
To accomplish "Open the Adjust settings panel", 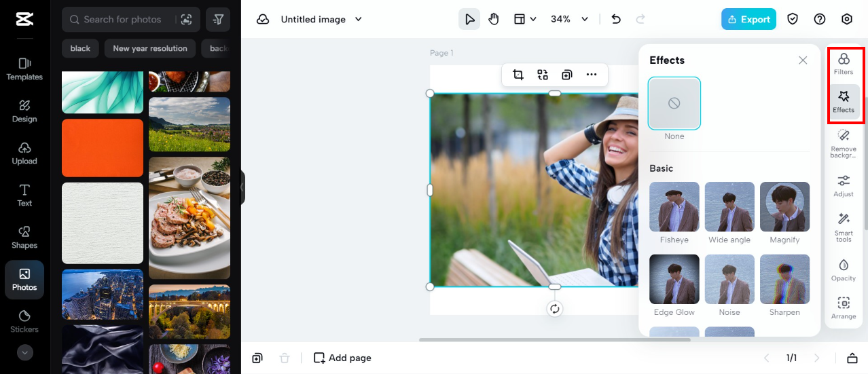I will [844, 185].
